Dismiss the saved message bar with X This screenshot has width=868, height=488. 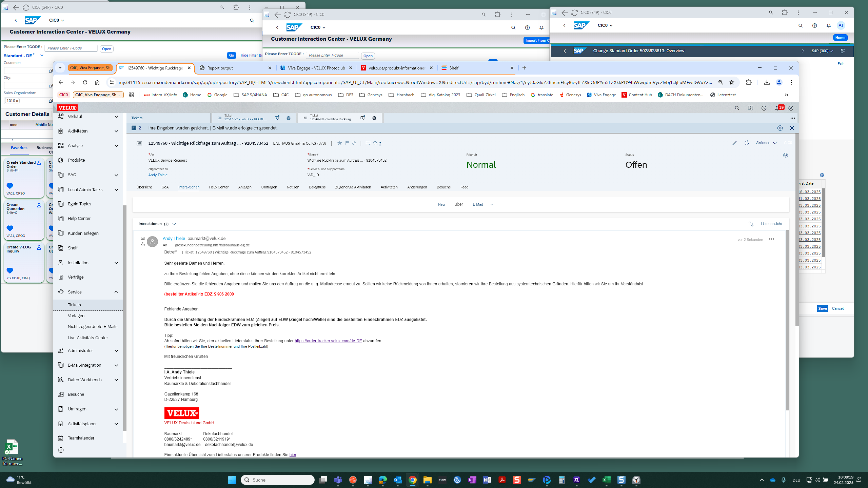point(792,128)
